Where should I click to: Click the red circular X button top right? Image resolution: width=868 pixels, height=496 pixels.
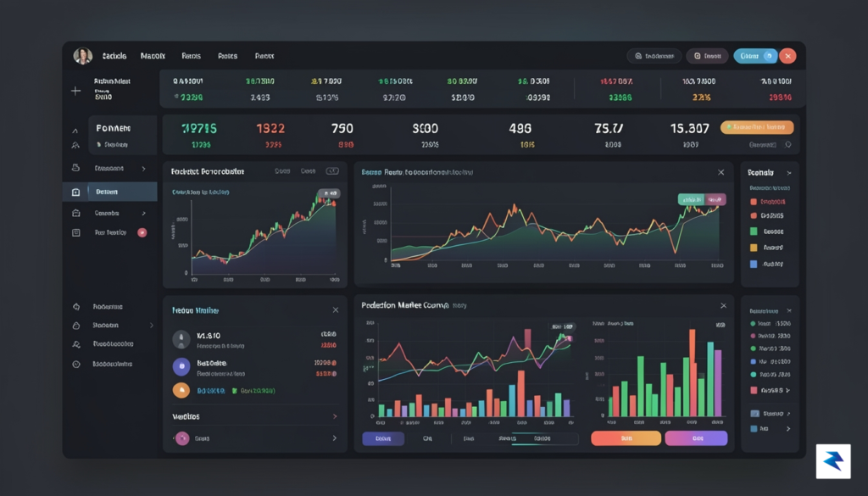[x=787, y=56]
